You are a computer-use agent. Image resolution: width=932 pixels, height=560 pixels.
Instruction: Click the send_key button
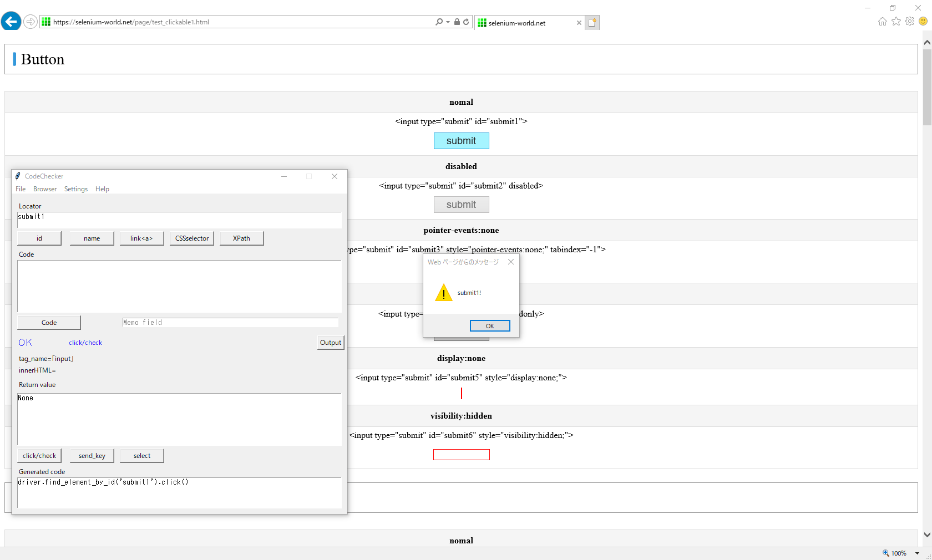point(92,455)
